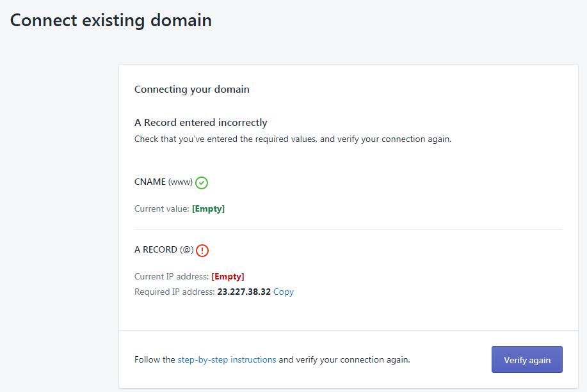
Task: Click the 'and verify your connection again' footer text
Action: [x=344, y=359]
